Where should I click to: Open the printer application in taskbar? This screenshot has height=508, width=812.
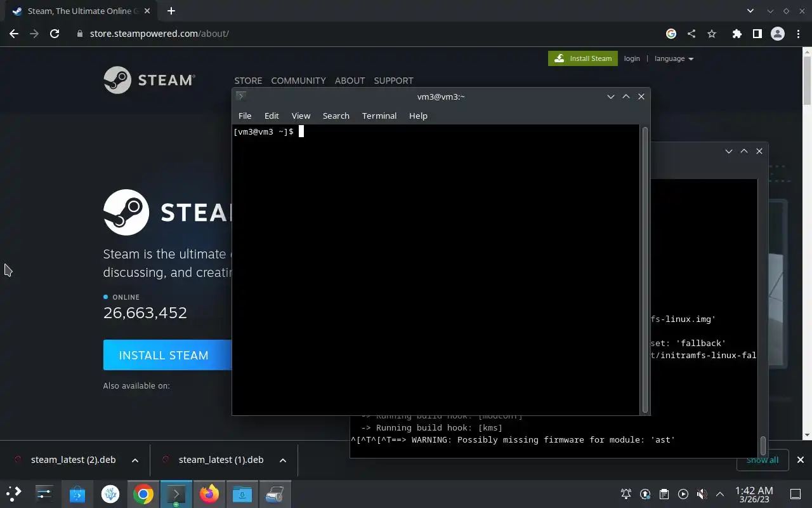[274, 493]
